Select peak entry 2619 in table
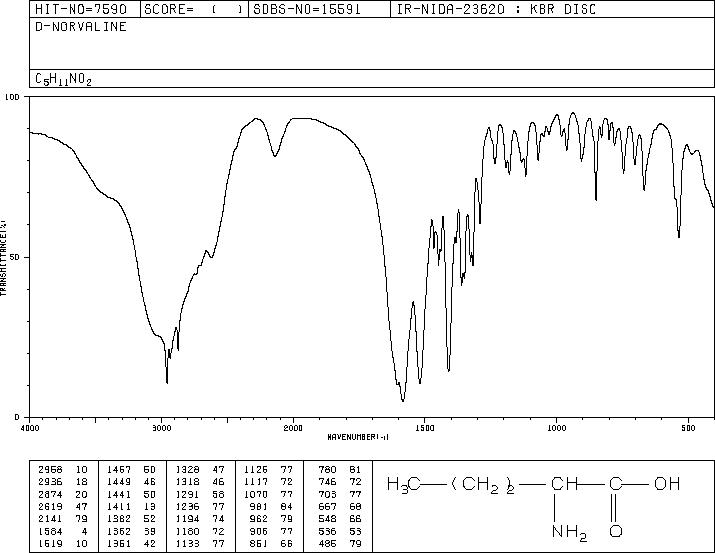Viewport: 715px width, 553px height. (x=62, y=506)
